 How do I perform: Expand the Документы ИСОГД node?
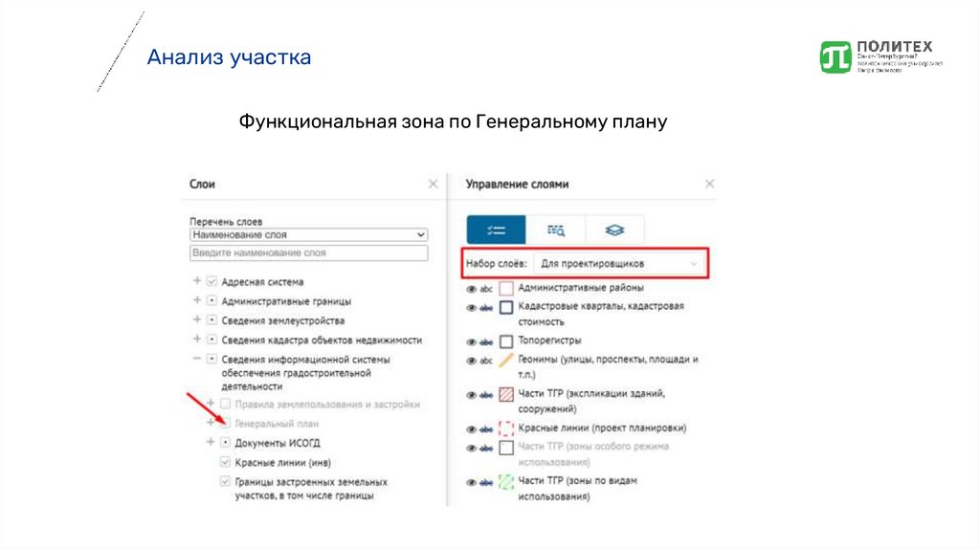tap(211, 442)
